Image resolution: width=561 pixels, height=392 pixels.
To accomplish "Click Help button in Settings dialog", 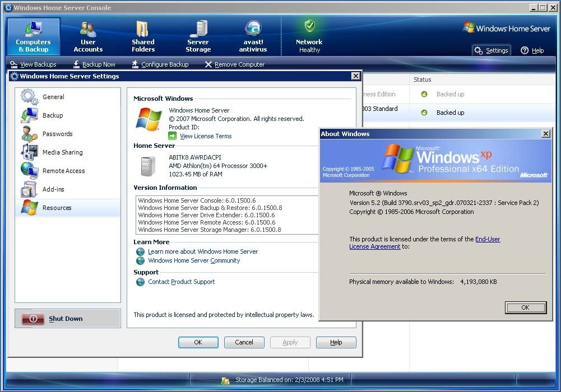I will pyautogui.click(x=336, y=342).
